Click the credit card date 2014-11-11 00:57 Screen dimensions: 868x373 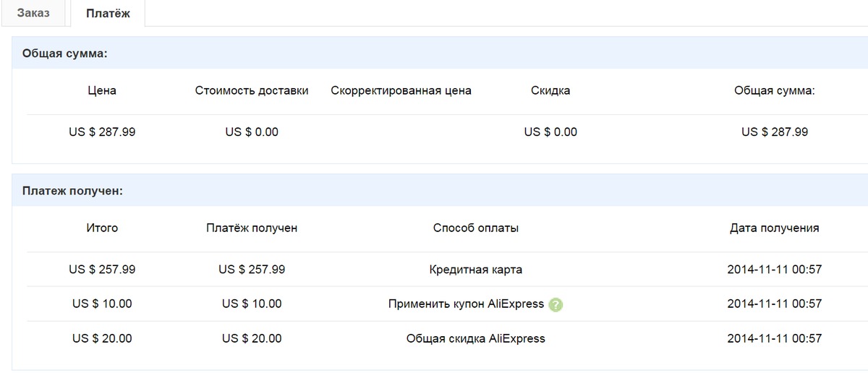(775, 270)
